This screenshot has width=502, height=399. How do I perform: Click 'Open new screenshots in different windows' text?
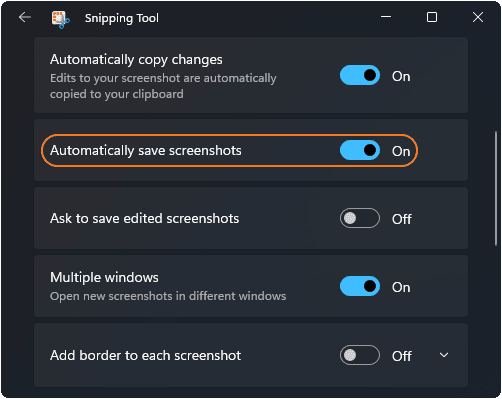[168, 296]
